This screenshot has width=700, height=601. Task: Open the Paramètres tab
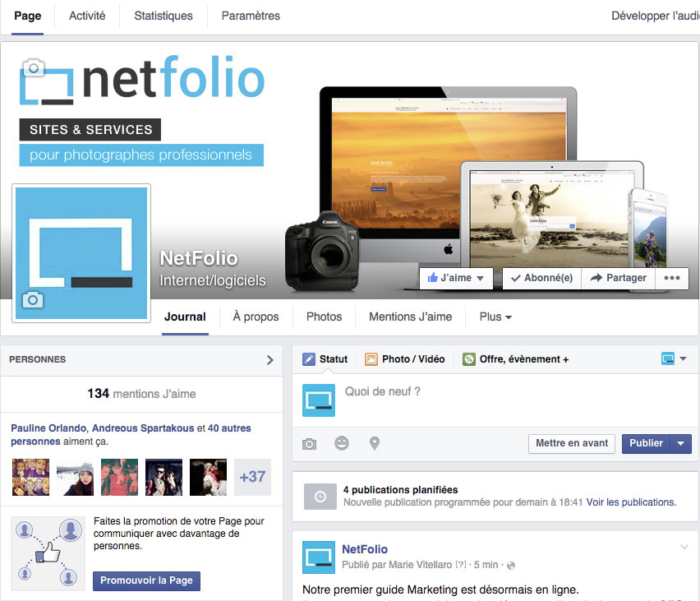251,16
